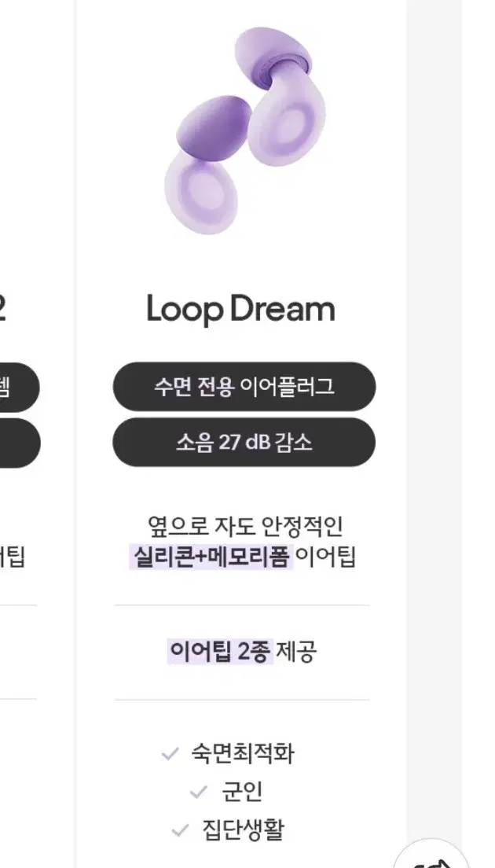
Task: Select the 소음 27 dB 감소 pill
Action: [x=244, y=443]
